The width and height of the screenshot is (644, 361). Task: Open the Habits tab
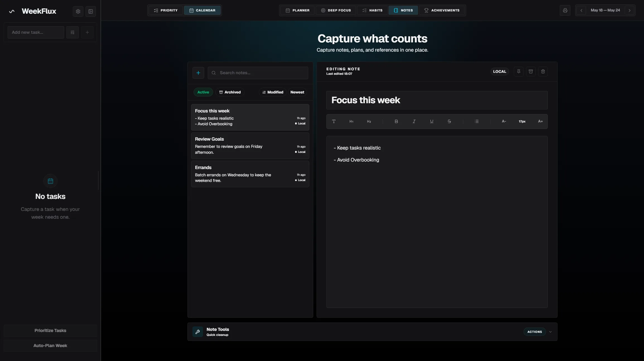pyautogui.click(x=372, y=10)
